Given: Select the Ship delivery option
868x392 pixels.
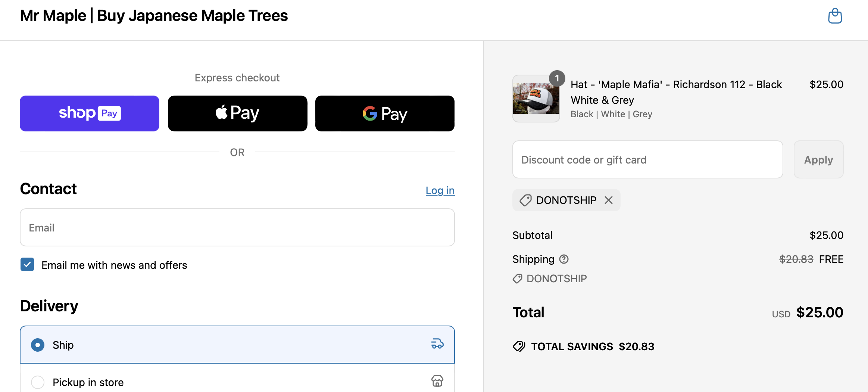Looking at the screenshot, I should click(237, 345).
